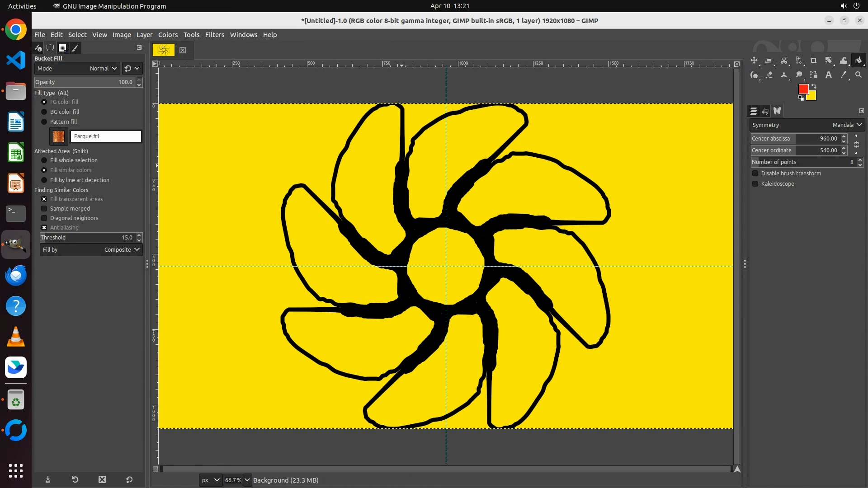Viewport: 868px width, 488px height.
Task: Select the Move tool
Action: click(x=754, y=61)
